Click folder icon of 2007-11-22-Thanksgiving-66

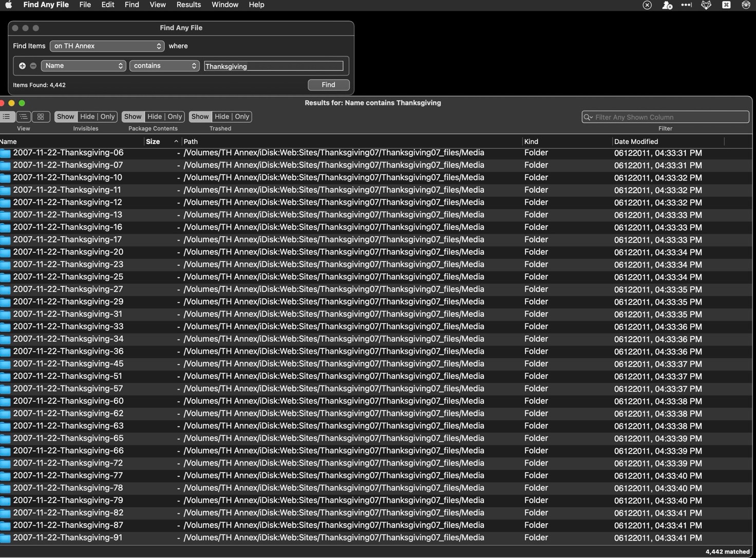pos(5,451)
